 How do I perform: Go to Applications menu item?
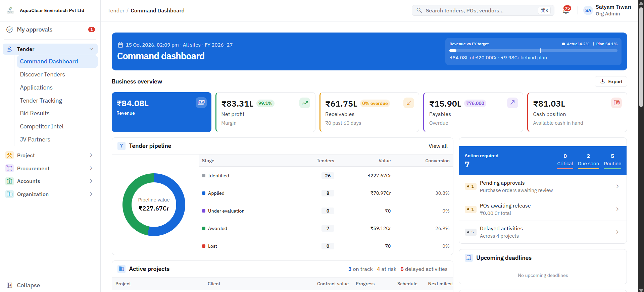click(57, 87)
